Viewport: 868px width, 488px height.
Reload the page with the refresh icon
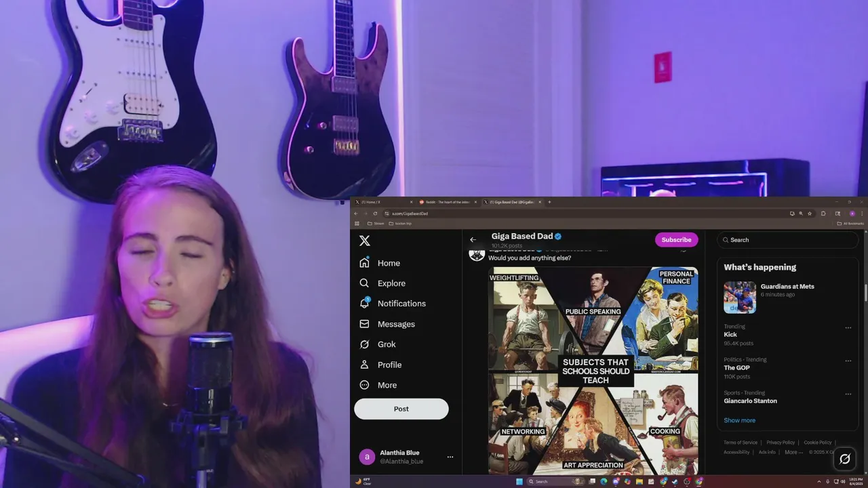(375, 213)
